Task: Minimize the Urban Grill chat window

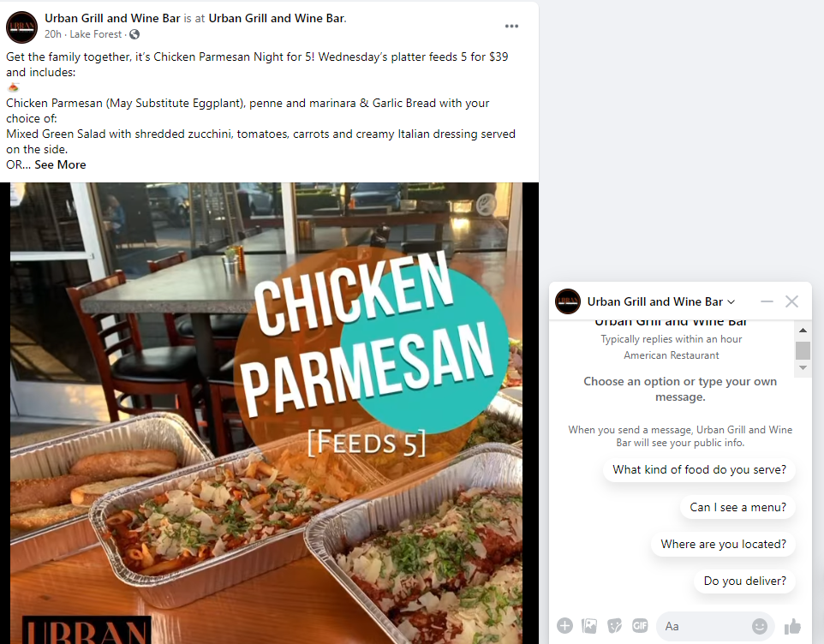Action: click(x=767, y=301)
